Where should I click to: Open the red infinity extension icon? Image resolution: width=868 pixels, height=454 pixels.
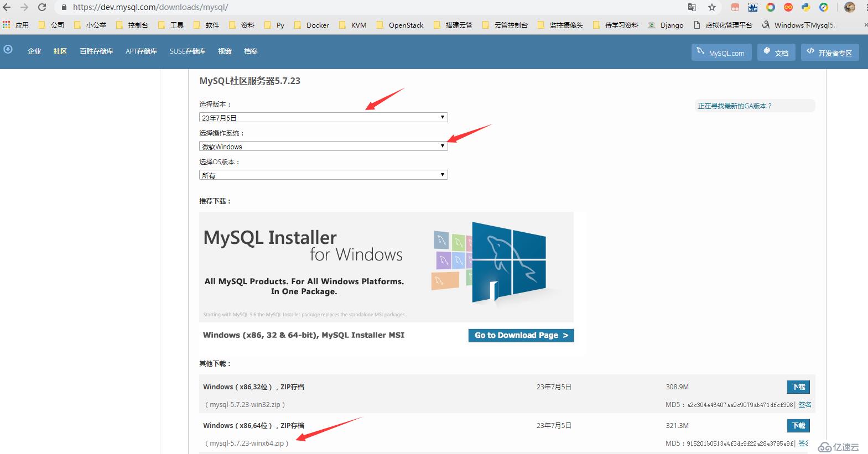(788, 7)
